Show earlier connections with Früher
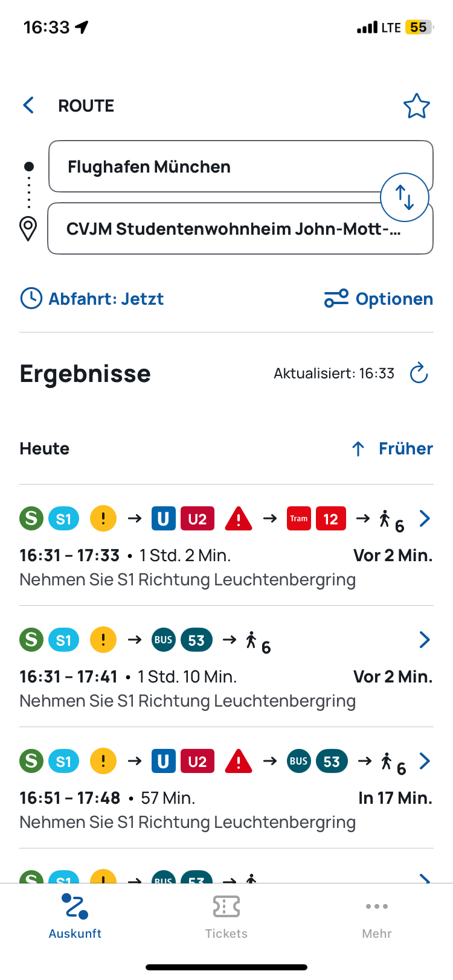This screenshot has height=980, width=453. [393, 448]
